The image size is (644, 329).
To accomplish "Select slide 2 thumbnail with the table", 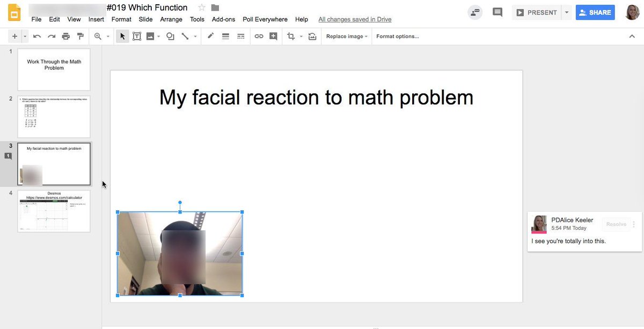I will click(54, 117).
